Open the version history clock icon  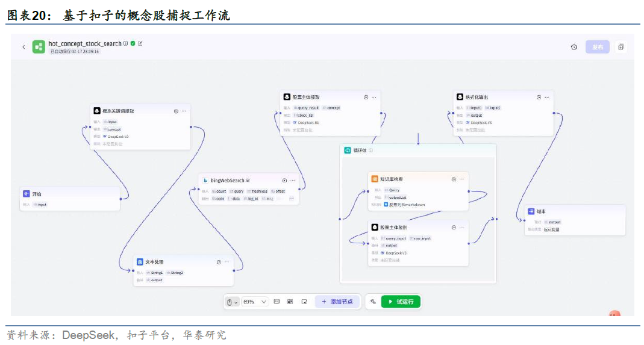[x=574, y=47]
